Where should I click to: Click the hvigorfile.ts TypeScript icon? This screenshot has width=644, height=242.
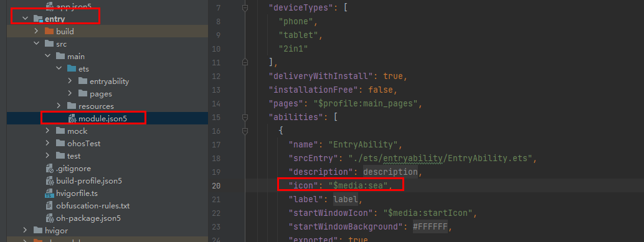(49, 193)
